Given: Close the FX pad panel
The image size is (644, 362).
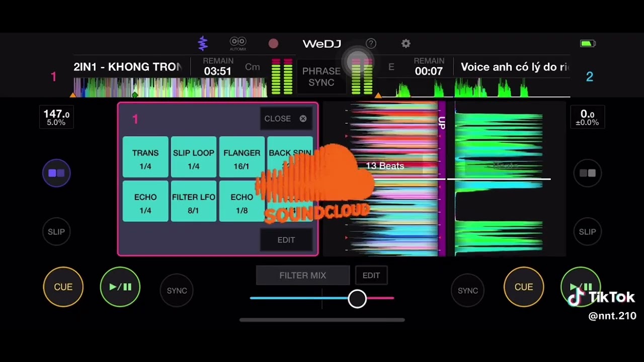Looking at the screenshot, I should point(285,119).
